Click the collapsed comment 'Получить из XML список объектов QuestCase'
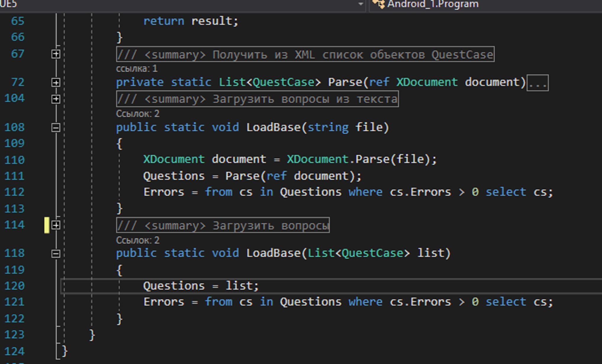The height and width of the screenshot is (364, 602). point(305,55)
